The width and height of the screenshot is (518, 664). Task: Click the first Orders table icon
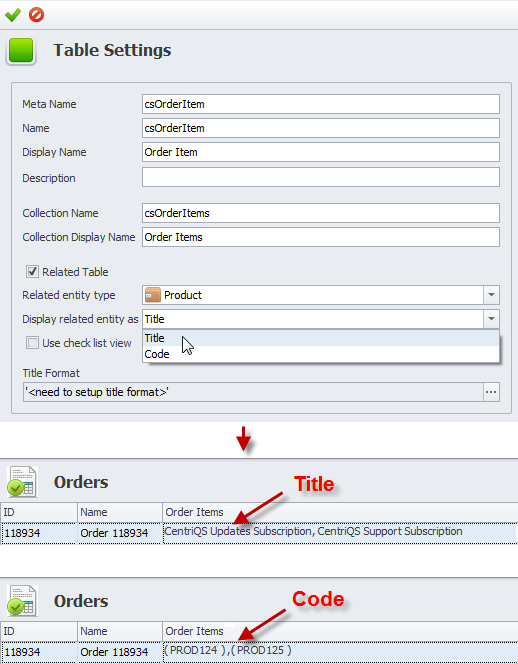22,482
